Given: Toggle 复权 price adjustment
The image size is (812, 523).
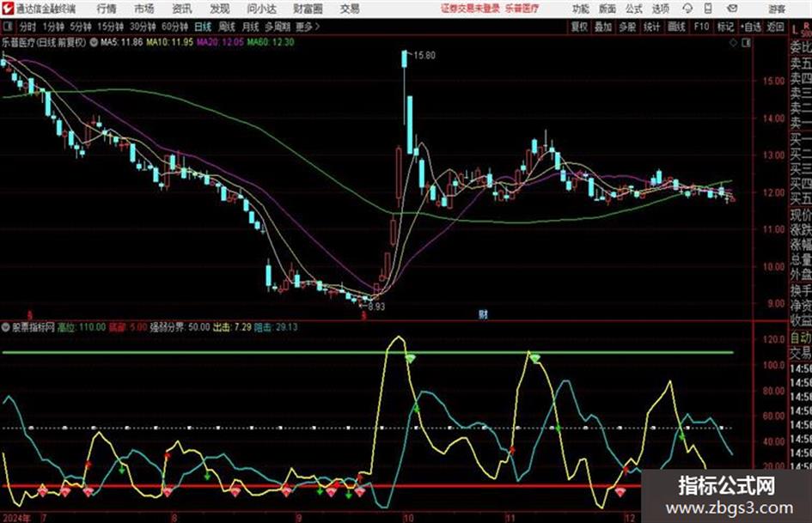Looking at the screenshot, I should coord(578,27).
